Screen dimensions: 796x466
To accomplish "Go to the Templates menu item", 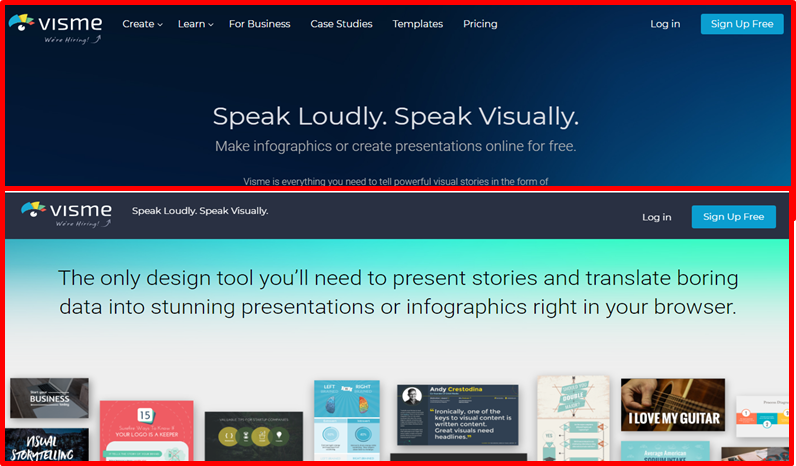I will tap(417, 24).
